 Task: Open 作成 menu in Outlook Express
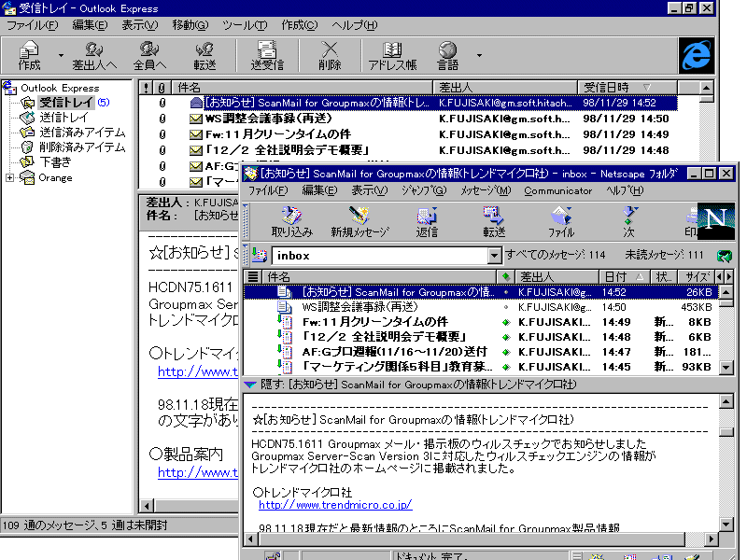tap(299, 25)
